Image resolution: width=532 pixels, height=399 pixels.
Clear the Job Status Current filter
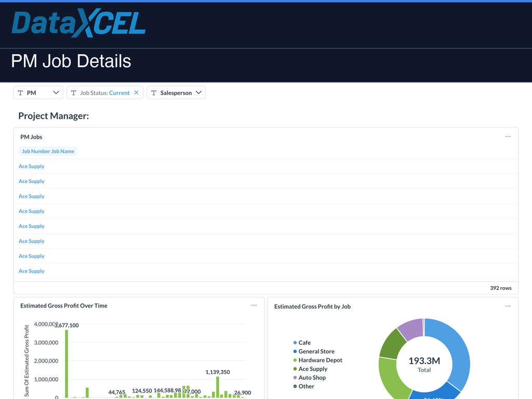coord(137,92)
